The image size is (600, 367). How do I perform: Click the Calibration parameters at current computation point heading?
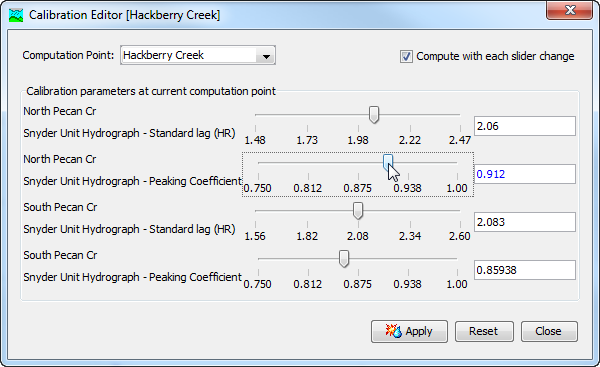[151, 91]
